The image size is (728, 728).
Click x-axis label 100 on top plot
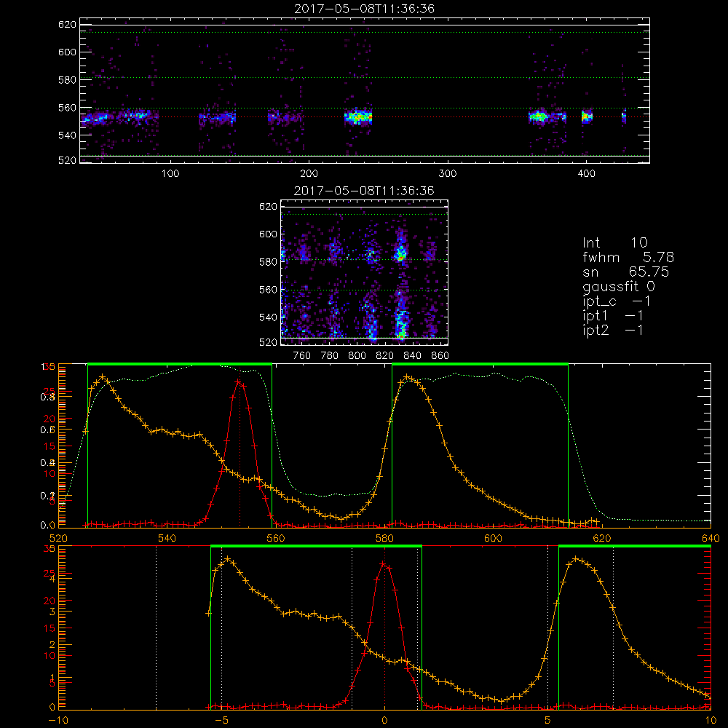170,174
